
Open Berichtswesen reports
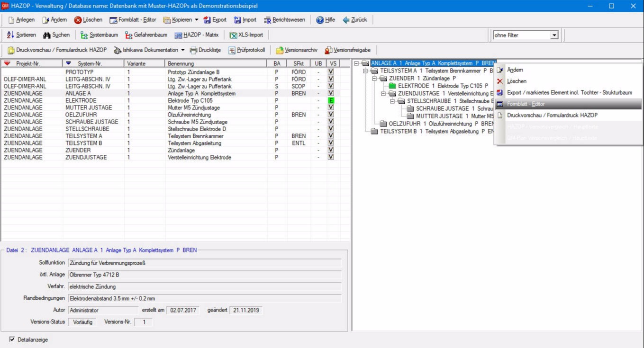(x=284, y=20)
